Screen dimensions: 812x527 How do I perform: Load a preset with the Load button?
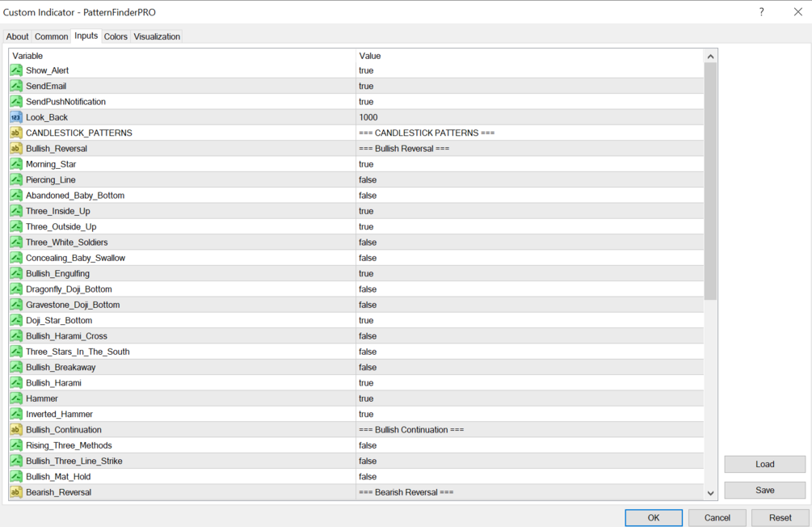[x=765, y=464]
